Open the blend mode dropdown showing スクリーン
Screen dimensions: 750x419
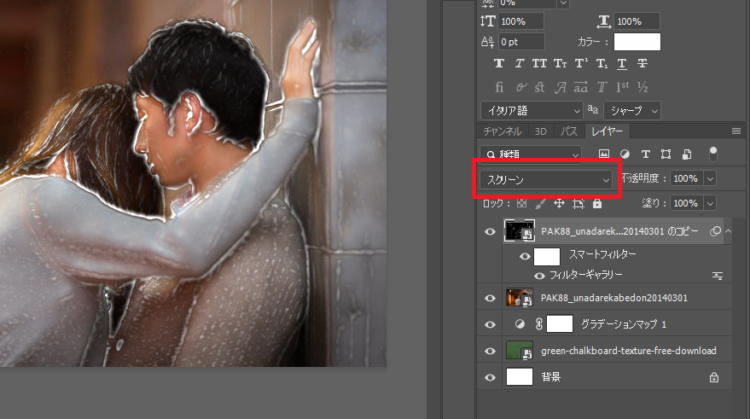pyautogui.click(x=546, y=180)
